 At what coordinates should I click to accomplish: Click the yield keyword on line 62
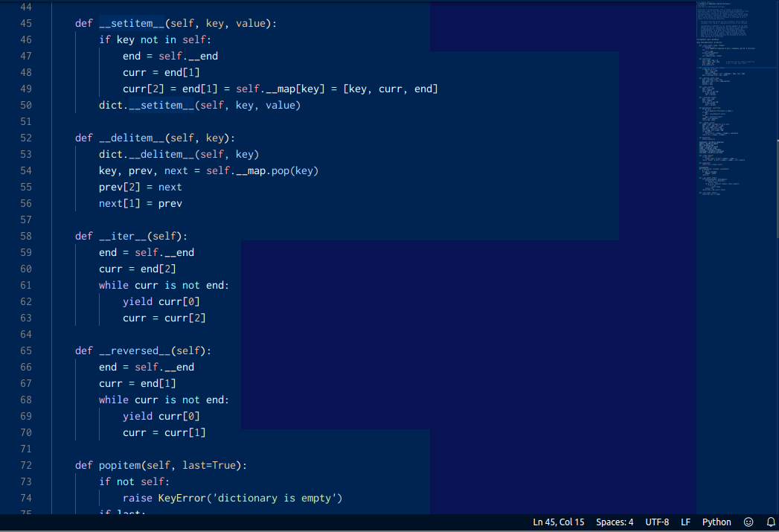138,301
